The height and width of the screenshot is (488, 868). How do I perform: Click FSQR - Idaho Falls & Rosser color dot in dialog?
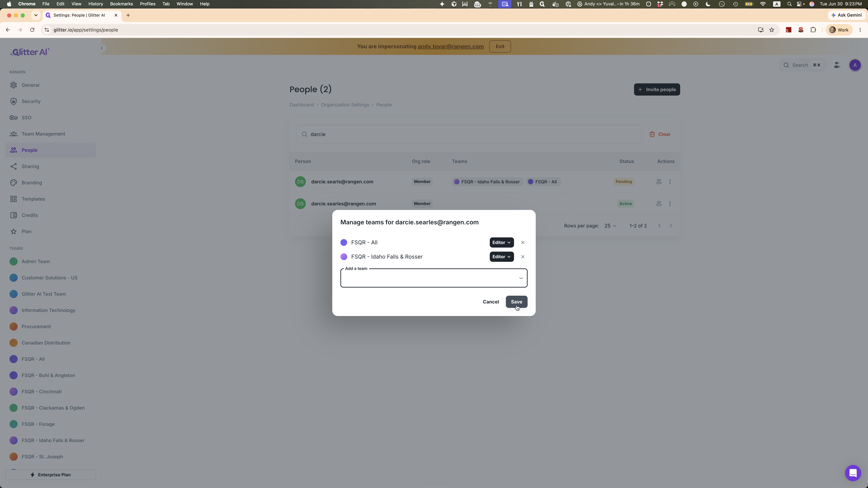pos(344,257)
